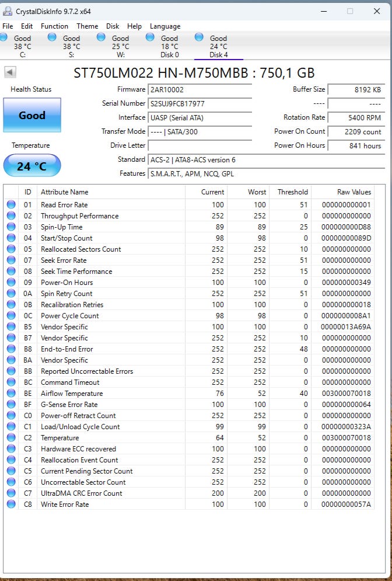Click the Power-off Retract Count row name
392x581 pixels.
pos(78,415)
